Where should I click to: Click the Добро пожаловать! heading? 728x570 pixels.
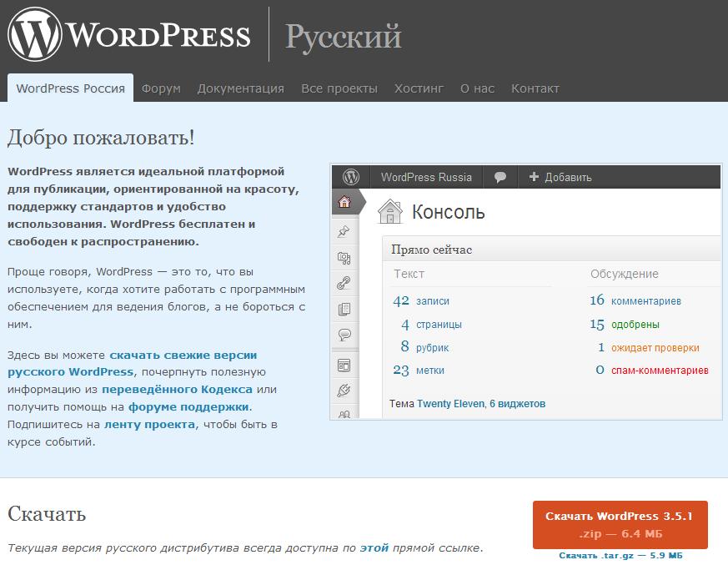[x=101, y=138]
